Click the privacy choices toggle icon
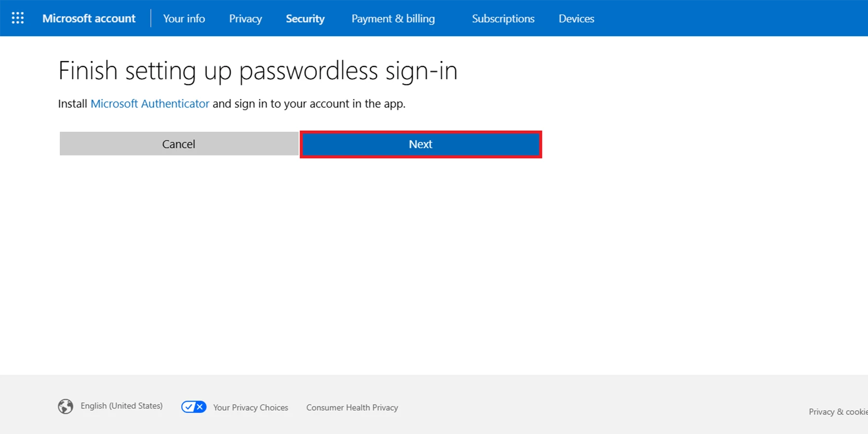868x434 pixels. click(x=194, y=407)
